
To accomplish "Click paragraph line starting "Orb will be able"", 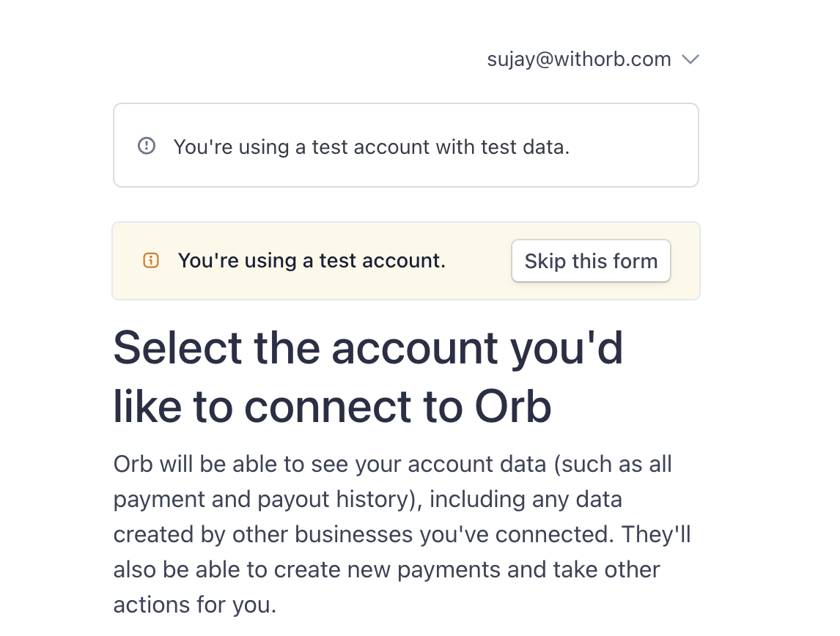I will click(x=392, y=464).
